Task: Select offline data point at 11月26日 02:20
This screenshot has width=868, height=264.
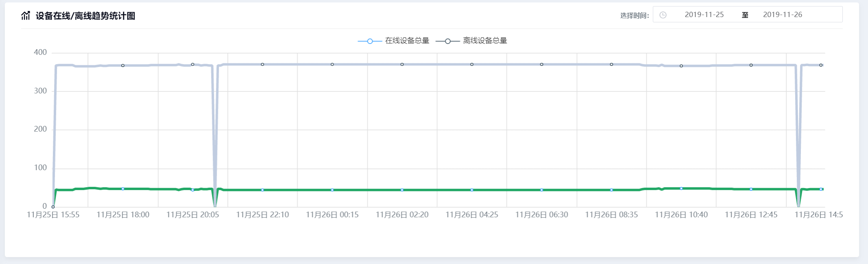Action: [402, 65]
